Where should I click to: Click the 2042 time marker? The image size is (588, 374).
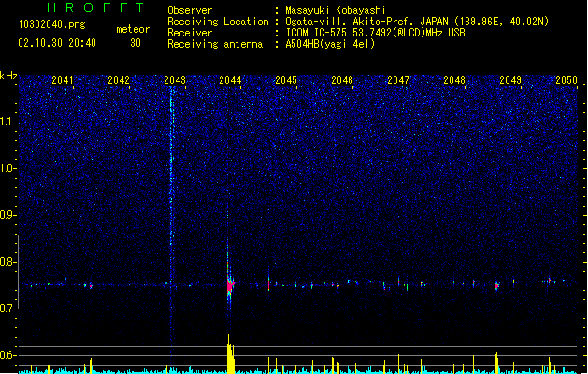pyautogui.click(x=119, y=80)
